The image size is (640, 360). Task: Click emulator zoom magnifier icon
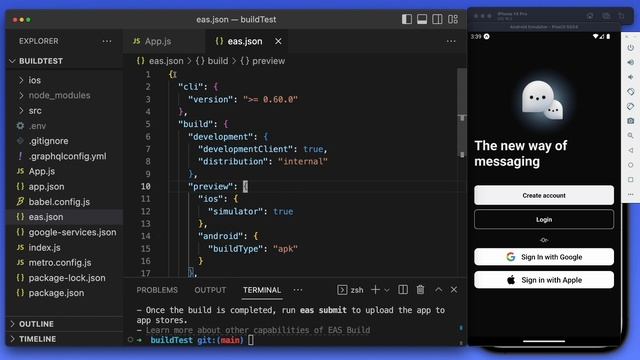[631, 136]
